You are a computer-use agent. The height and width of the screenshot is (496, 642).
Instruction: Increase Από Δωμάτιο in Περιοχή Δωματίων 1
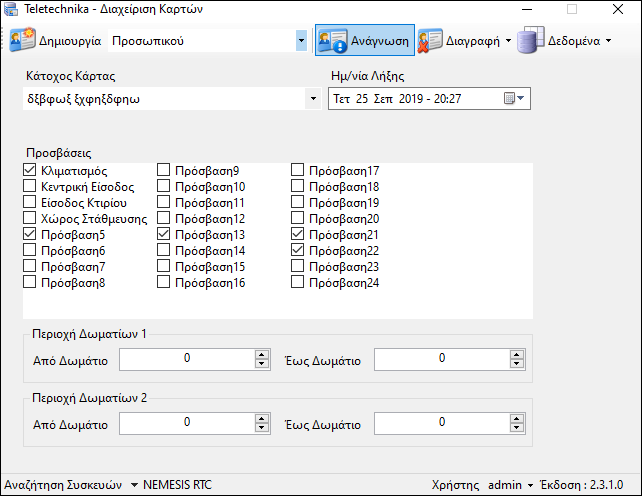click(262, 355)
